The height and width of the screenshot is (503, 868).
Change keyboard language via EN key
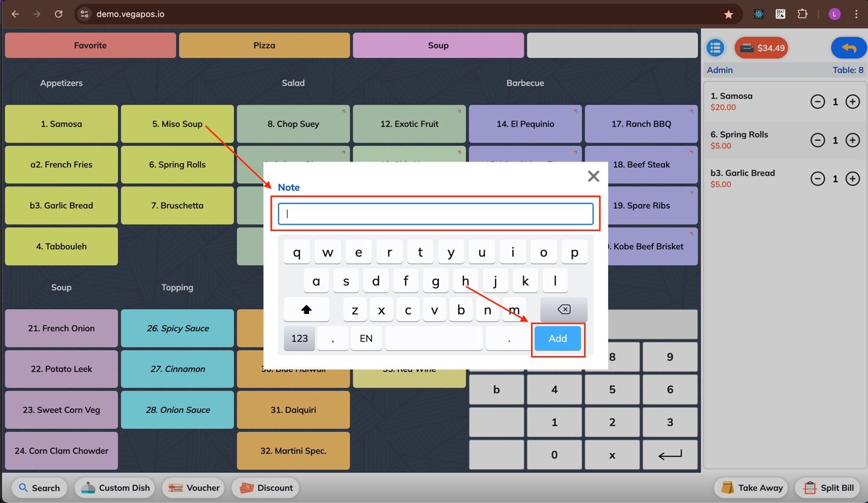[366, 339]
